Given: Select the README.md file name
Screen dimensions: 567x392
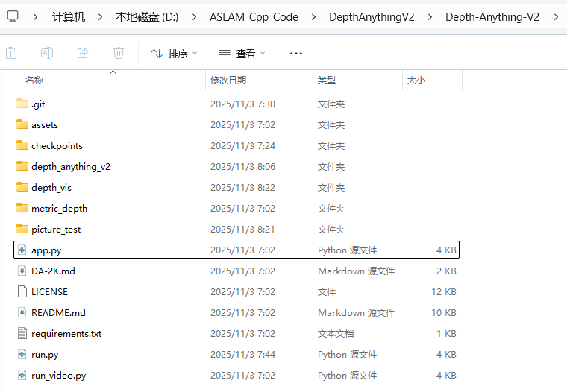Looking at the screenshot, I should click(58, 312).
